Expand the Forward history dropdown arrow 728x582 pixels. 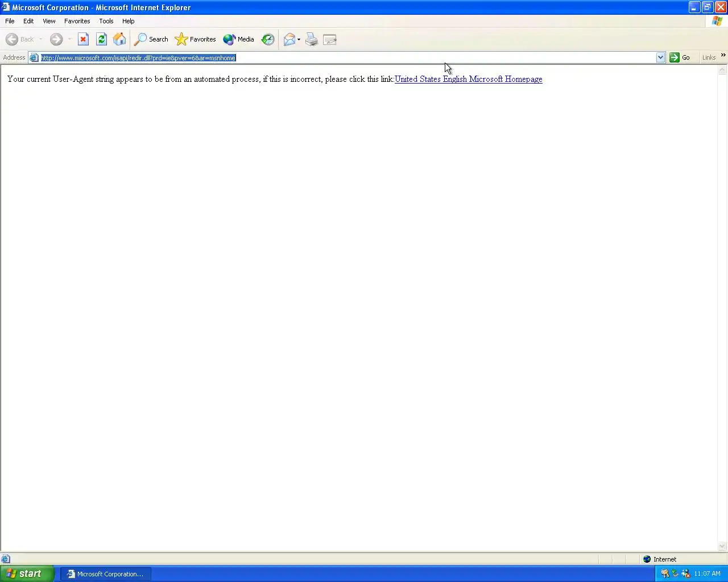(x=69, y=39)
